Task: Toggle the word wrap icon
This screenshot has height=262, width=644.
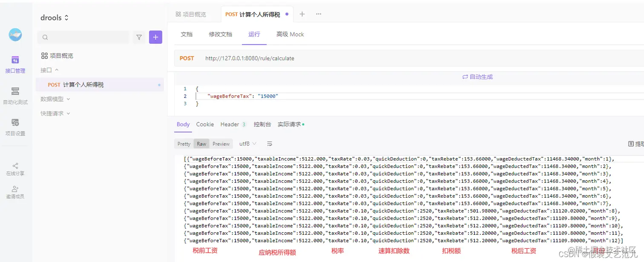Action: pyautogui.click(x=270, y=144)
